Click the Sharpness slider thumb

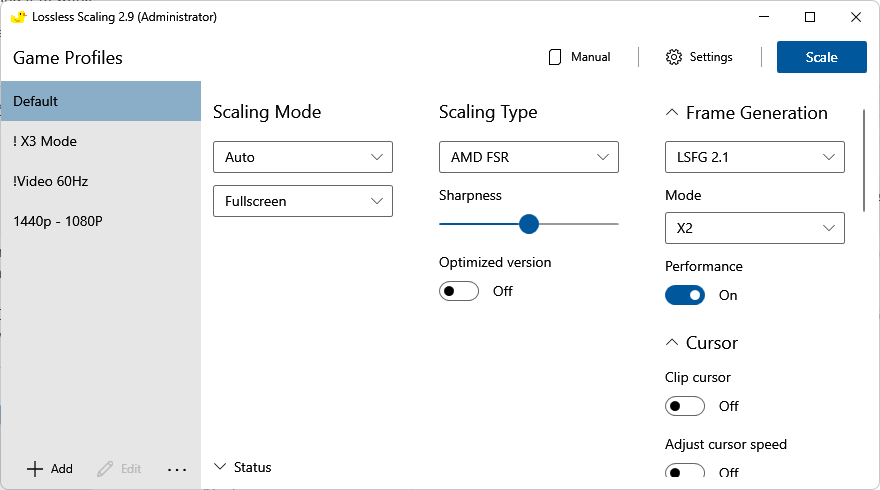(x=529, y=224)
